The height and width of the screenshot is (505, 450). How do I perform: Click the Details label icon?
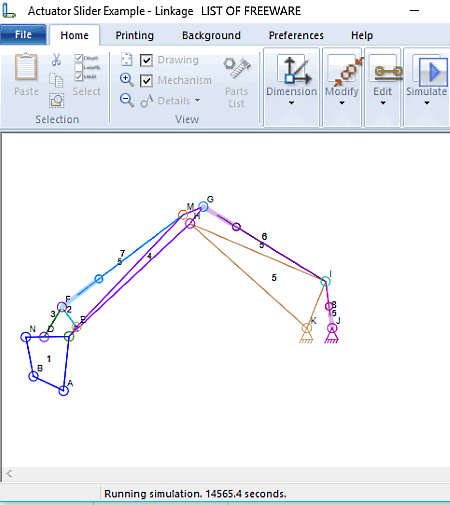click(147, 101)
